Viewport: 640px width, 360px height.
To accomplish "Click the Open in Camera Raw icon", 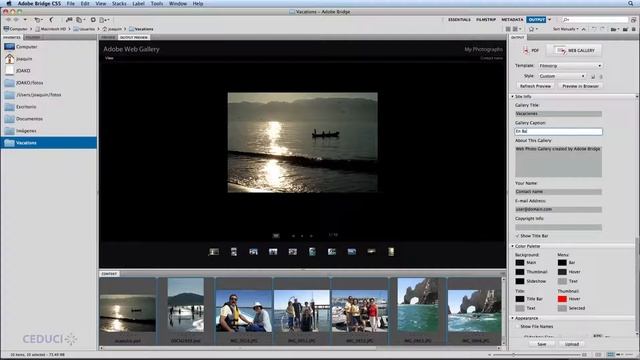I will [x=93, y=20].
